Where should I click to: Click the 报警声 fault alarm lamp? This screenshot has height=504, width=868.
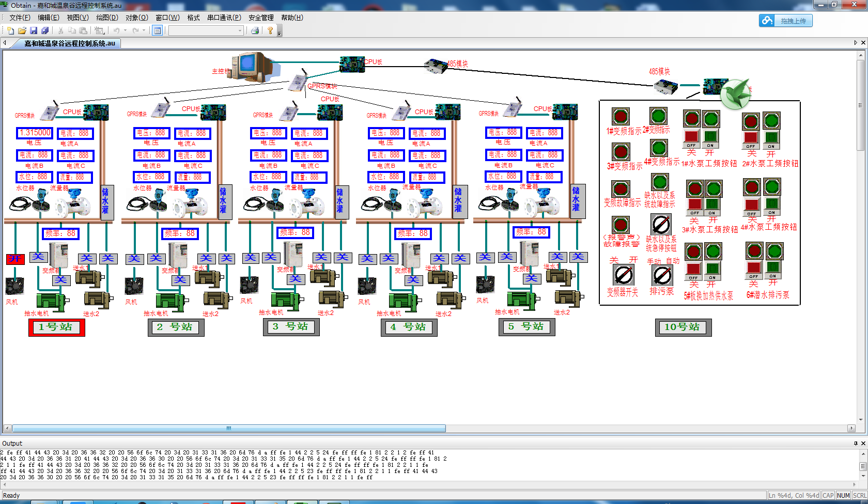[621, 225]
